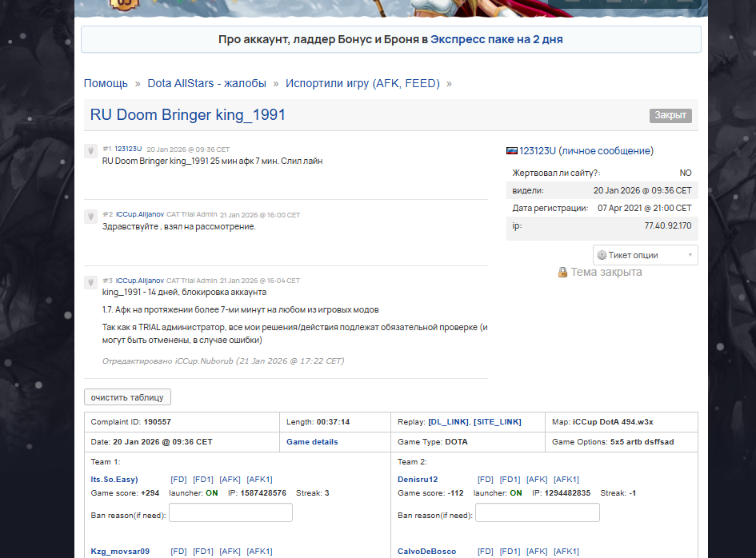The image size is (756, 558).
Task: Click registration date 07 Apr 2021 @ 21:00 CET
Action: pos(645,208)
